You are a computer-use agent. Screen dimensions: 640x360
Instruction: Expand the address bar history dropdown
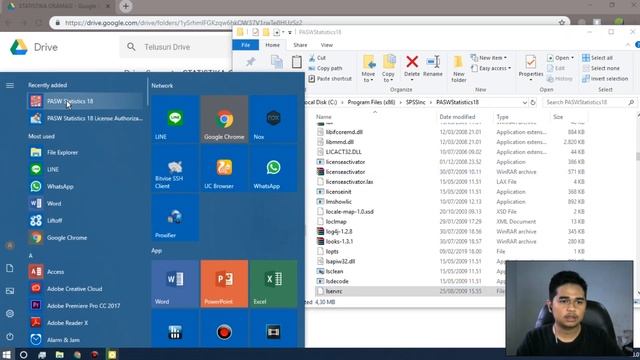click(524, 102)
